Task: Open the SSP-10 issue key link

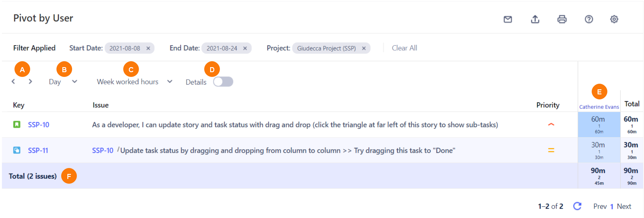Action: coord(38,125)
